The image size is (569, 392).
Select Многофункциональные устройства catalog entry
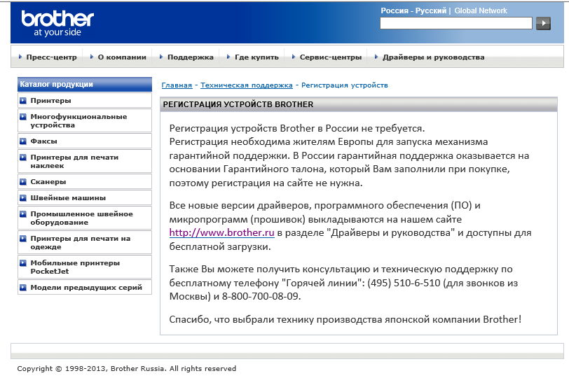85,121
